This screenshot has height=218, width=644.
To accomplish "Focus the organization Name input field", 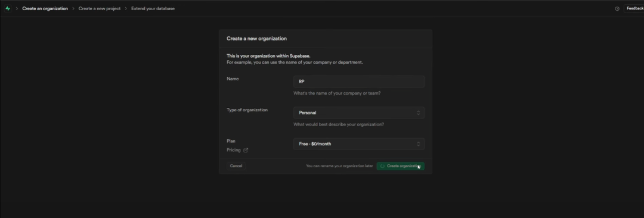I will click(x=358, y=81).
